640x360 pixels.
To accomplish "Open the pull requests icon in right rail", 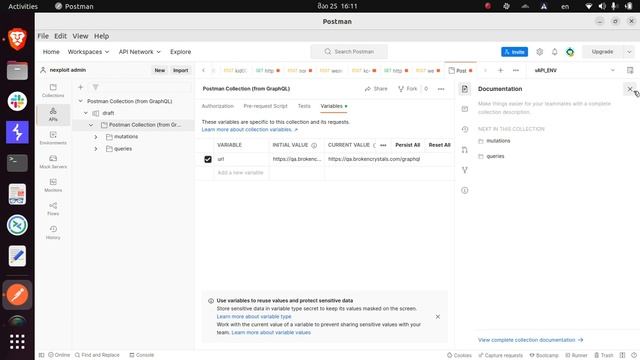I will [x=464, y=150].
